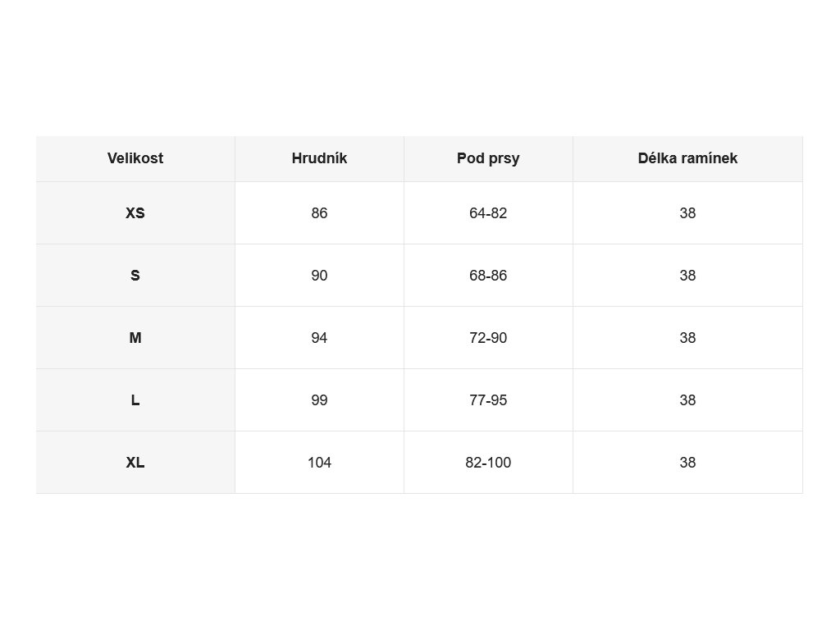Select the chest value 86
Image resolution: width=840 pixels, height=630 pixels.
319,213
